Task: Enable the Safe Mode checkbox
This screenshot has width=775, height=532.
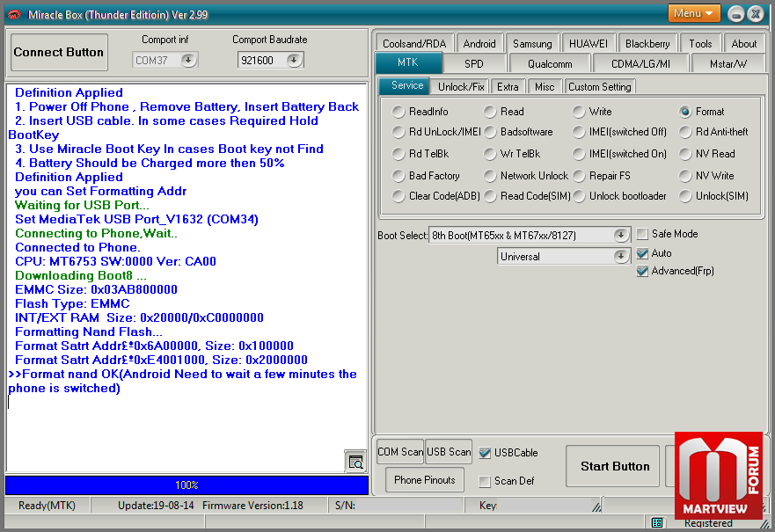Action: 643,234
